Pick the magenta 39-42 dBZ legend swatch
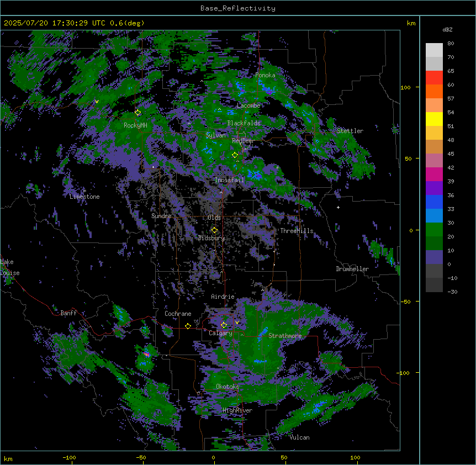This screenshot has width=476, height=465. tap(434, 174)
